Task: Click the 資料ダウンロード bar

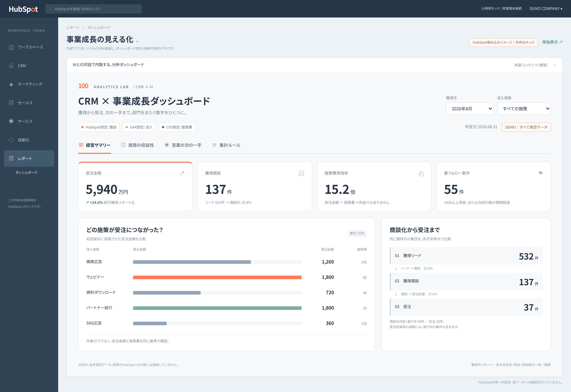Action: pos(167,293)
